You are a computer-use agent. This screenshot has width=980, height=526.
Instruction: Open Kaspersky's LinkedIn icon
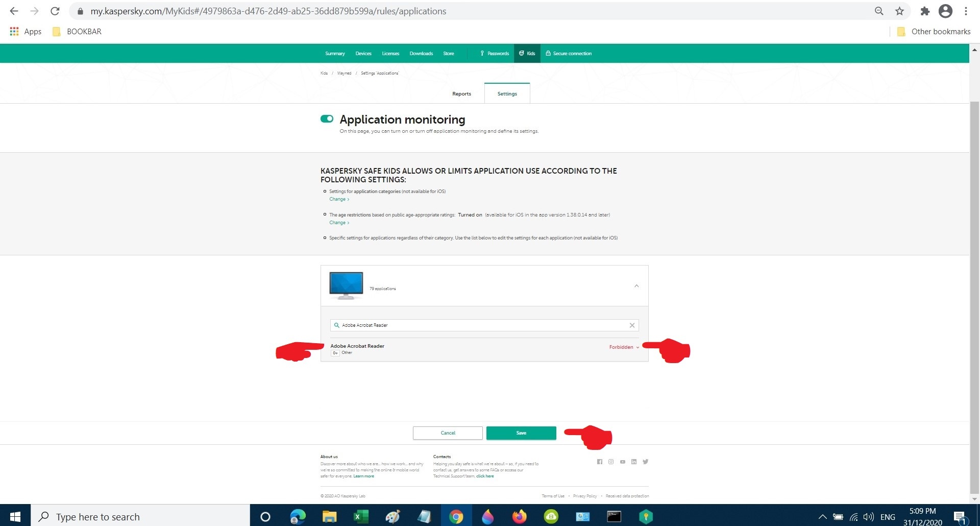click(x=634, y=462)
